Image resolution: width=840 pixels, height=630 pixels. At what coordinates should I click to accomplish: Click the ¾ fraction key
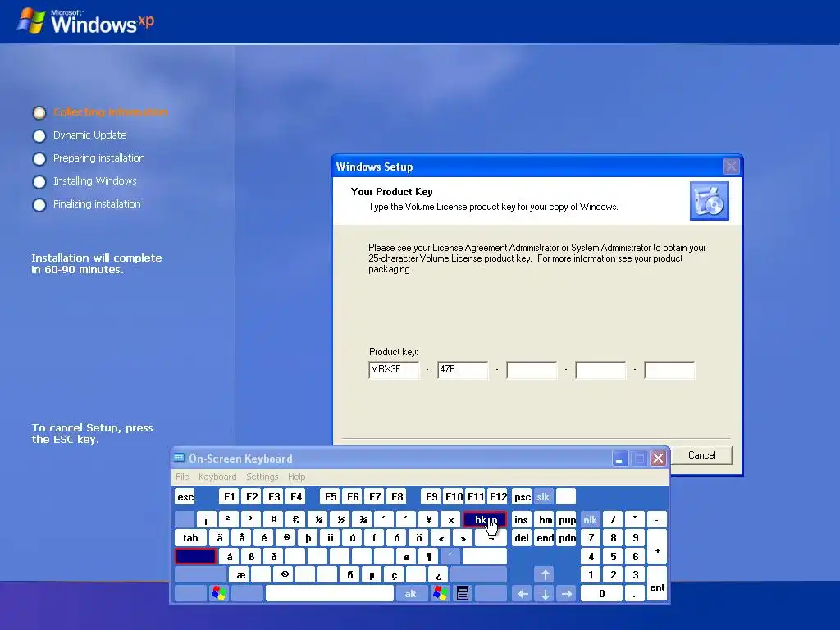[363, 519]
